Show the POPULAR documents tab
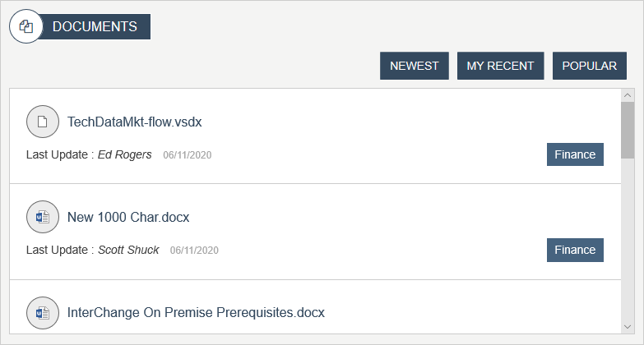Image resolution: width=644 pixels, height=345 pixels. coord(589,66)
